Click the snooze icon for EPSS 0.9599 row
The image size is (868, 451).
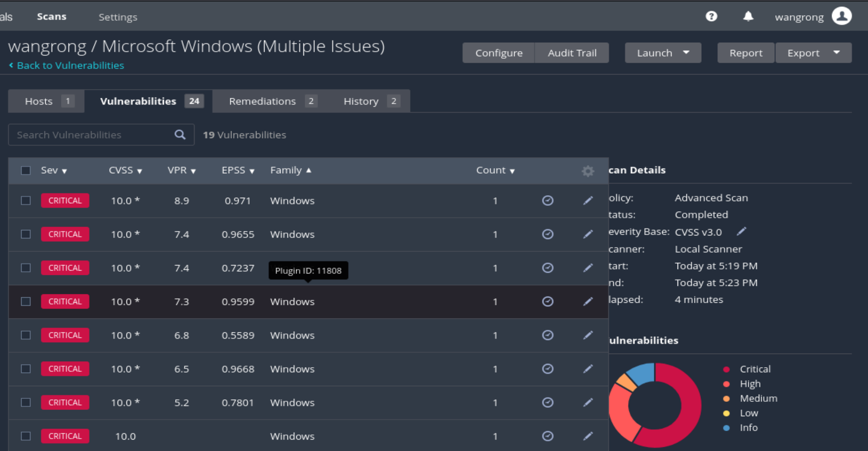[548, 302]
